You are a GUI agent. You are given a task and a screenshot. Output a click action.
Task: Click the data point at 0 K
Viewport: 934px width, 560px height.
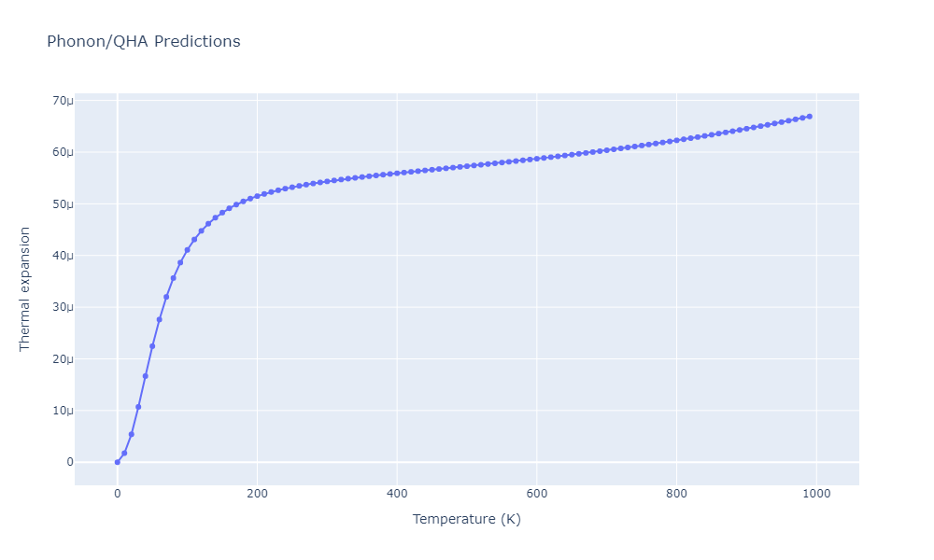click(117, 462)
